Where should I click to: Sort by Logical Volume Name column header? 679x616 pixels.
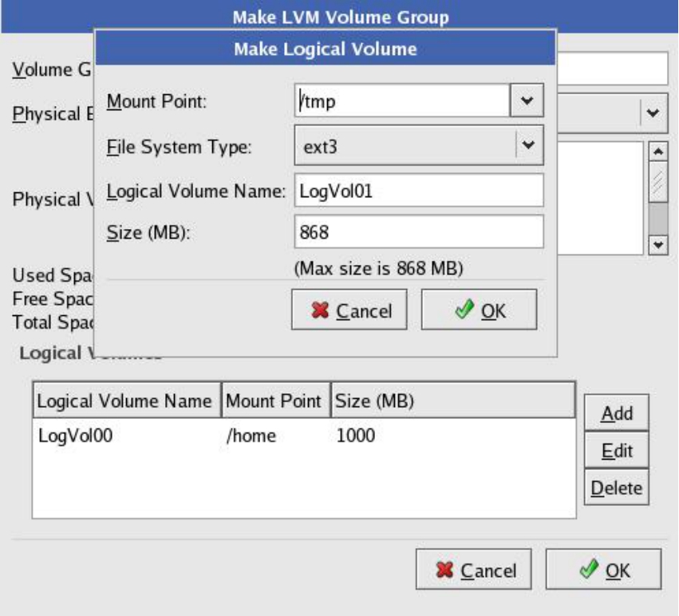[125, 401]
